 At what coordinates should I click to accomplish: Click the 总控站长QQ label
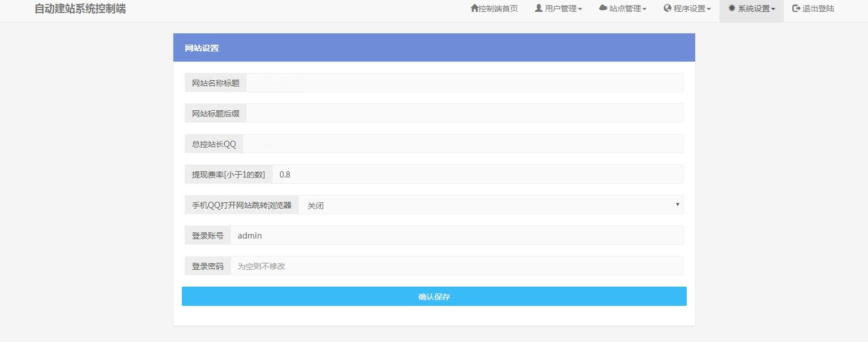coord(214,144)
